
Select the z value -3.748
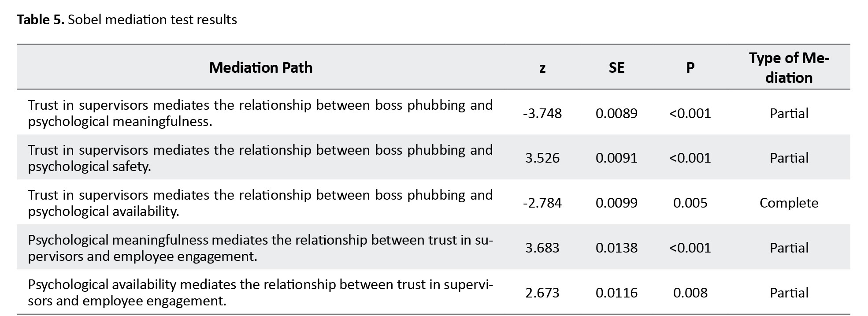[542, 113]
